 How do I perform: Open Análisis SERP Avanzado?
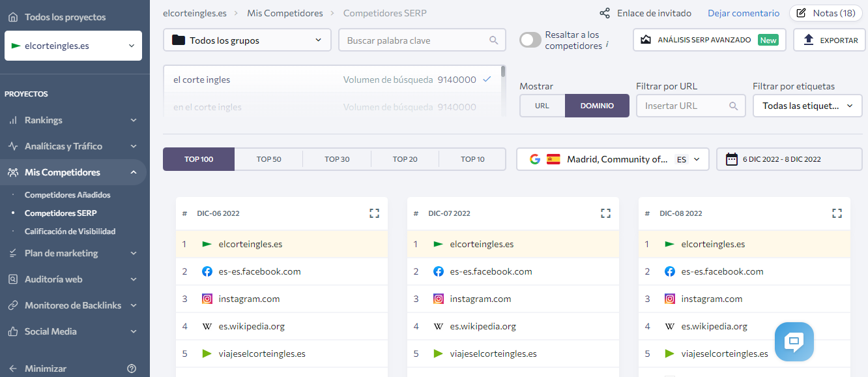coord(709,40)
